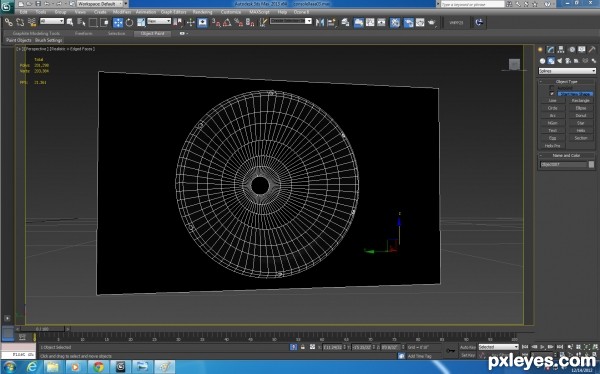Activate the Select and Scale tool

click(141, 23)
